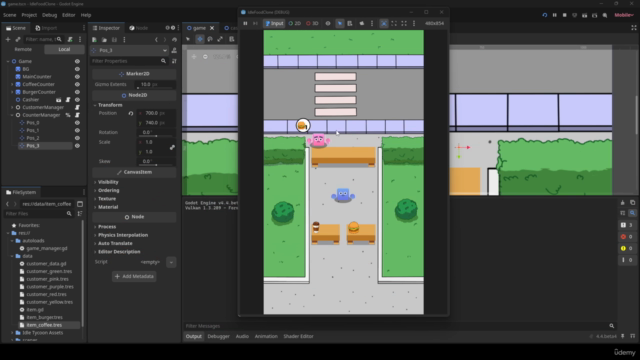Toggle distraction-free mode expand icon
The width and height of the screenshot is (640, 360).
click(634, 28)
